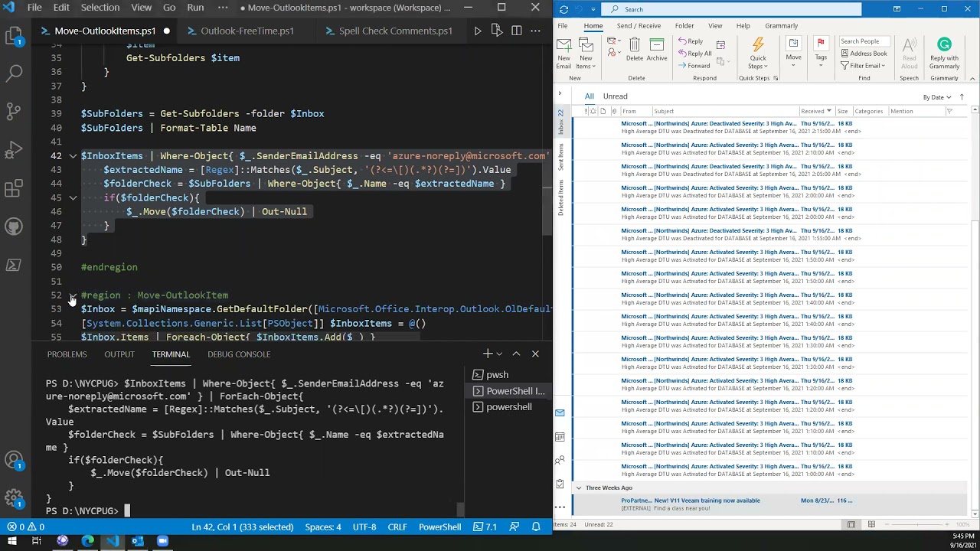Open the Move dropdown in Outlook ribbon

[793, 51]
